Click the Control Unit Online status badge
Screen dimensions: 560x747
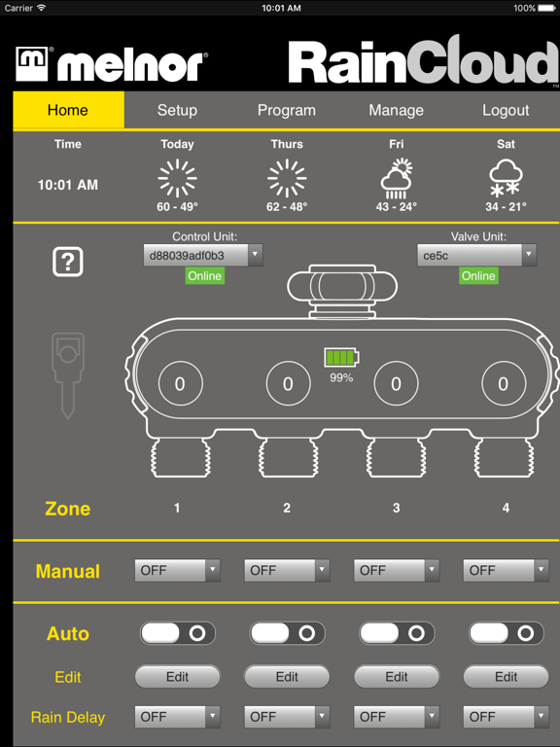point(205,276)
